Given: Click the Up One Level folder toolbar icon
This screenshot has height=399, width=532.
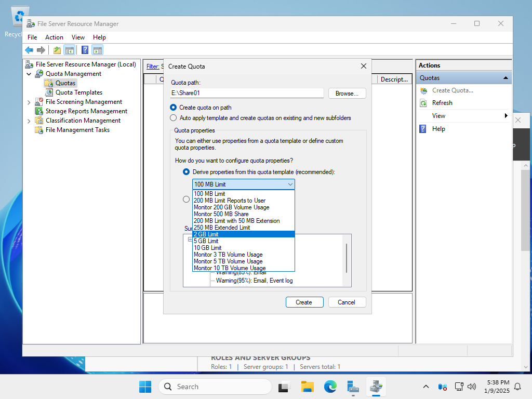Looking at the screenshot, I should [x=57, y=50].
